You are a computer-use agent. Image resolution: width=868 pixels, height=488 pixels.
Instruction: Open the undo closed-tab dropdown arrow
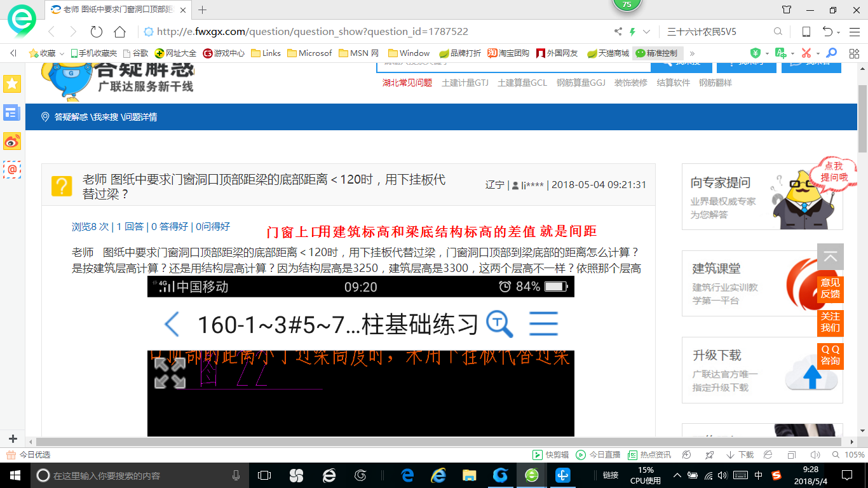click(839, 32)
